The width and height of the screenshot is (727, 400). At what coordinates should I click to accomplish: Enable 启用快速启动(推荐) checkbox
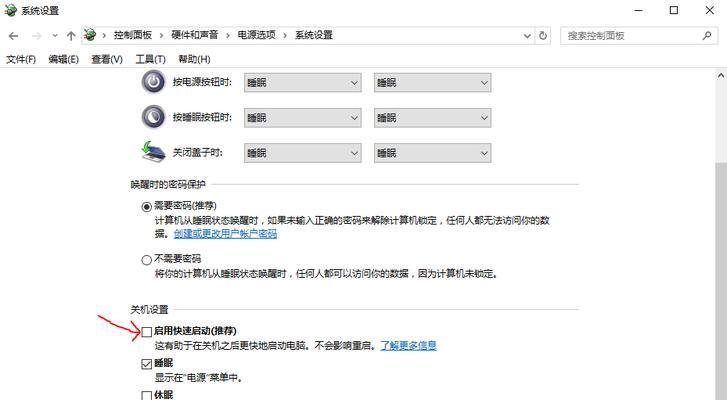tap(147, 331)
